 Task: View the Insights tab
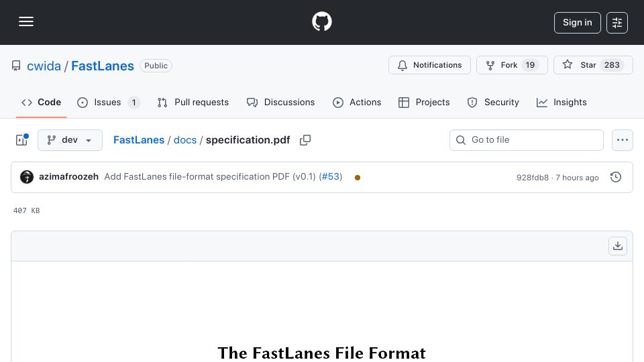561,102
